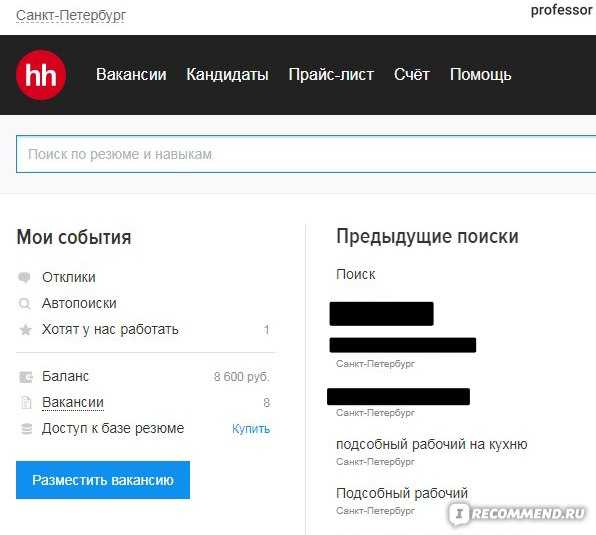The image size is (596, 535).
Task: Open the Вакансии menu in the header
Action: pyautogui.click(x=131, y=74)
